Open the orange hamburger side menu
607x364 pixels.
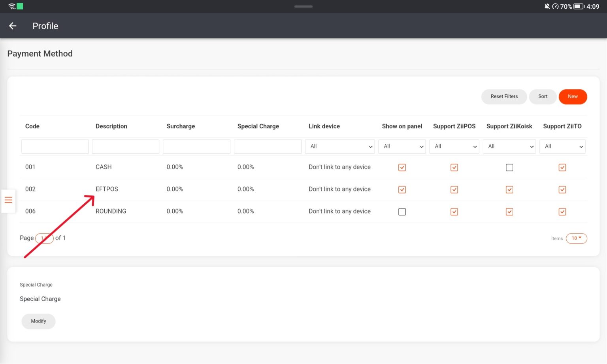tap(8, 200)
